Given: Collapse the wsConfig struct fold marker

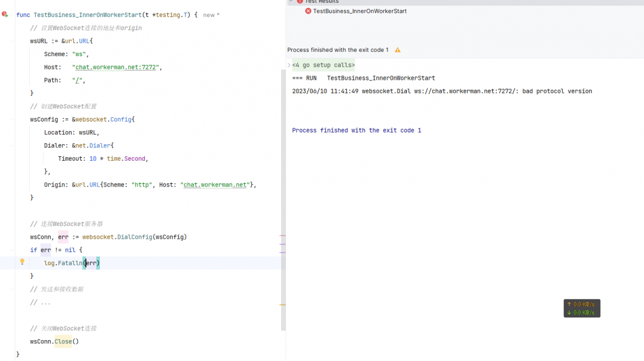Looking at the screenshot, I should click(x=12, y=119).
